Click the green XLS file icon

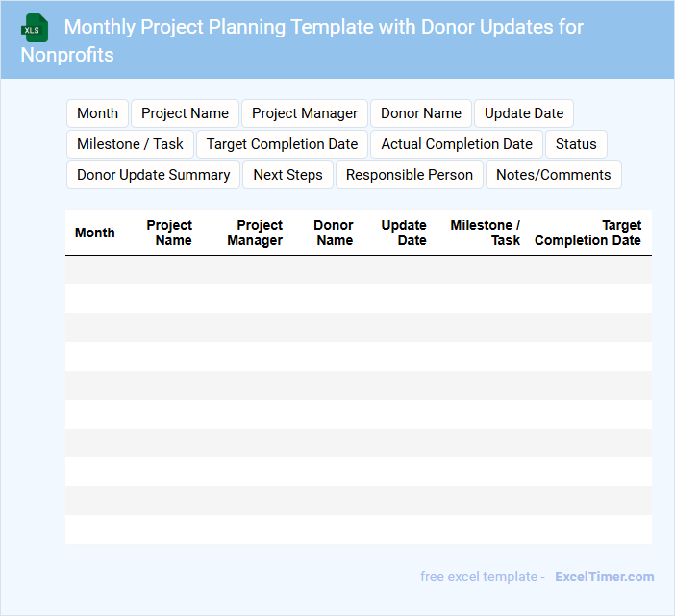coord(35,28)
